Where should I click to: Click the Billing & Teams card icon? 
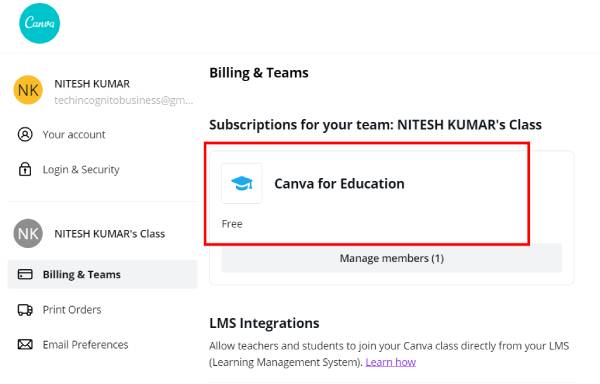tap(25, 274)
